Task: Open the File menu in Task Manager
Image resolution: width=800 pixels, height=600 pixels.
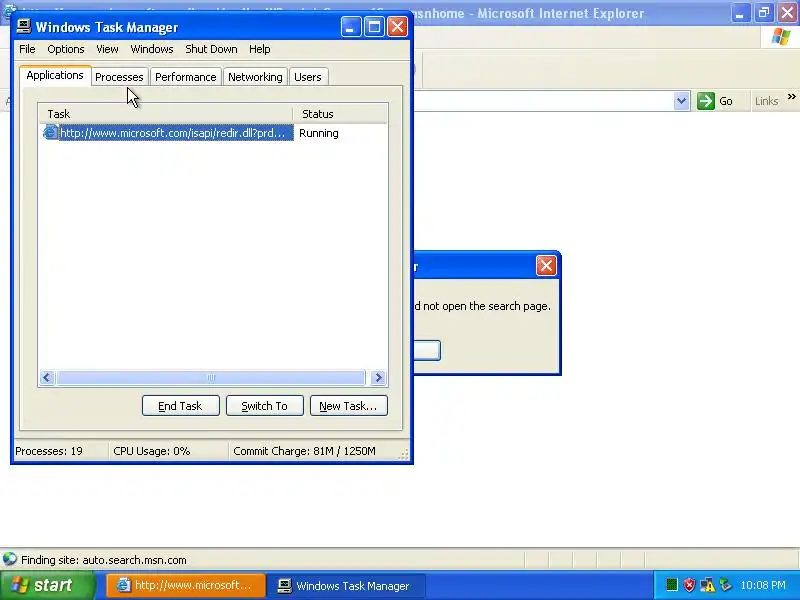Action: click(27, 49)
